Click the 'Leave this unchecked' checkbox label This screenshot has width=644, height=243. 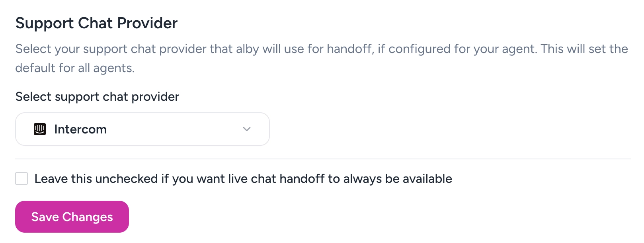coord(243,179)
